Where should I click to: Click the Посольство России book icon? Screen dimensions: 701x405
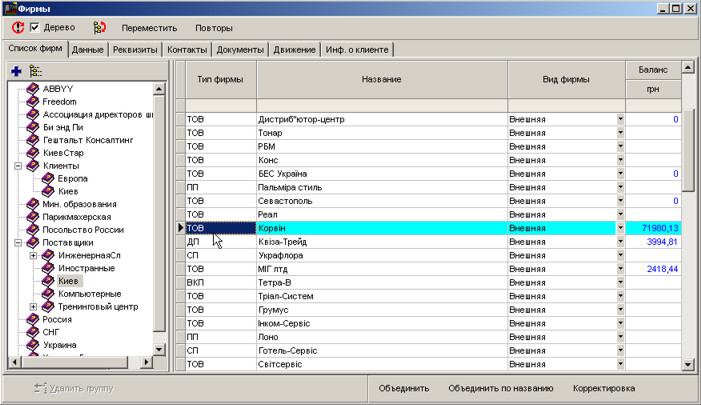[32, 230]
